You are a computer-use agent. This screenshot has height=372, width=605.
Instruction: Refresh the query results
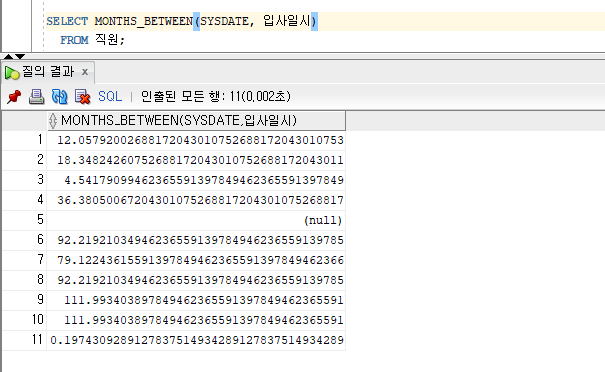59,96
